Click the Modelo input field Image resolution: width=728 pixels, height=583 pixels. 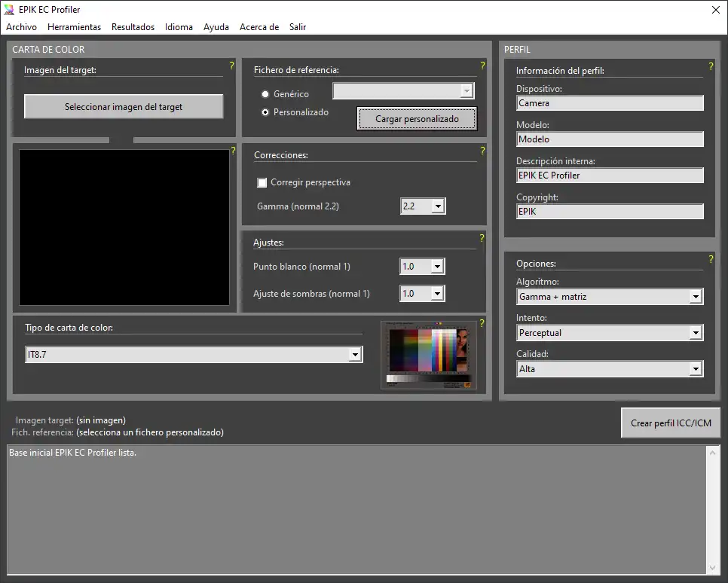tap(610, 139)
